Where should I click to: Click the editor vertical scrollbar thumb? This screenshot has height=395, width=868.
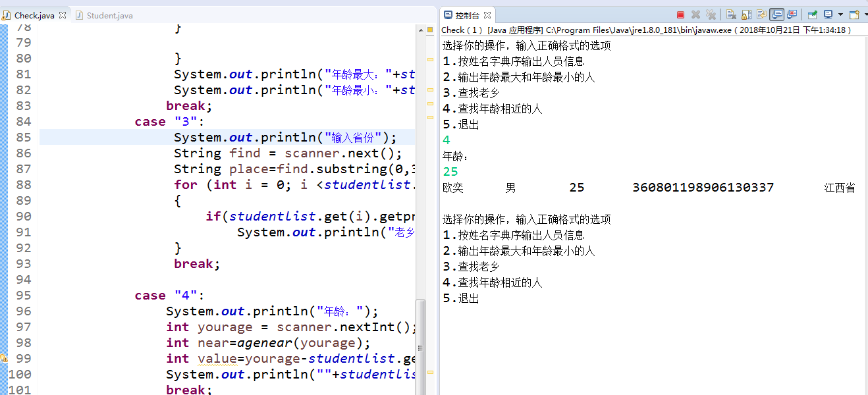pyautogui.click(x=420, y=347)
